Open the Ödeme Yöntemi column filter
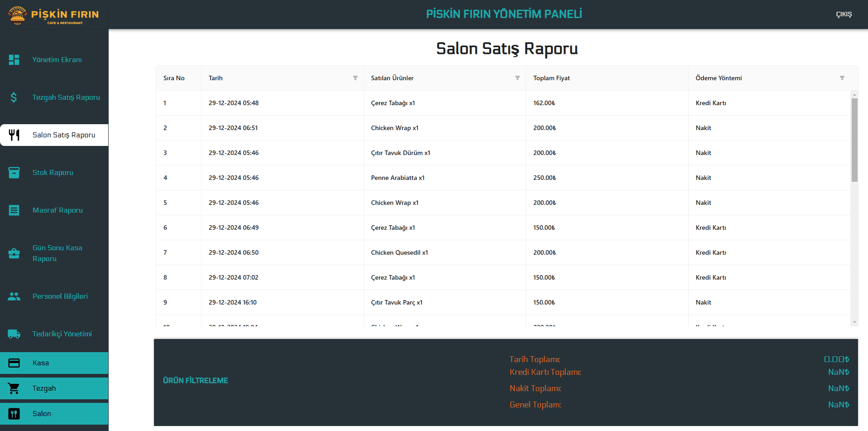Viewport: 868px width, 431px height. click(x=842, y=78)
